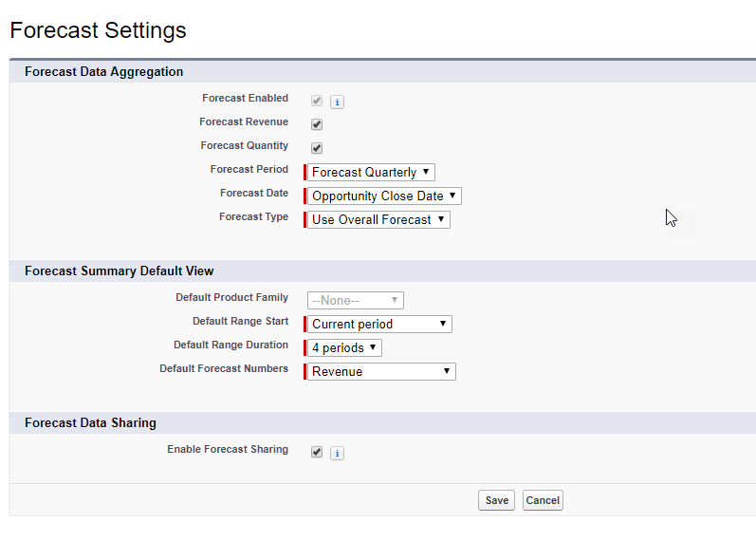Open the Default Range Start dropdown
Image resolution: width=756 pixels, height=560 pixels.
(379, 324)
